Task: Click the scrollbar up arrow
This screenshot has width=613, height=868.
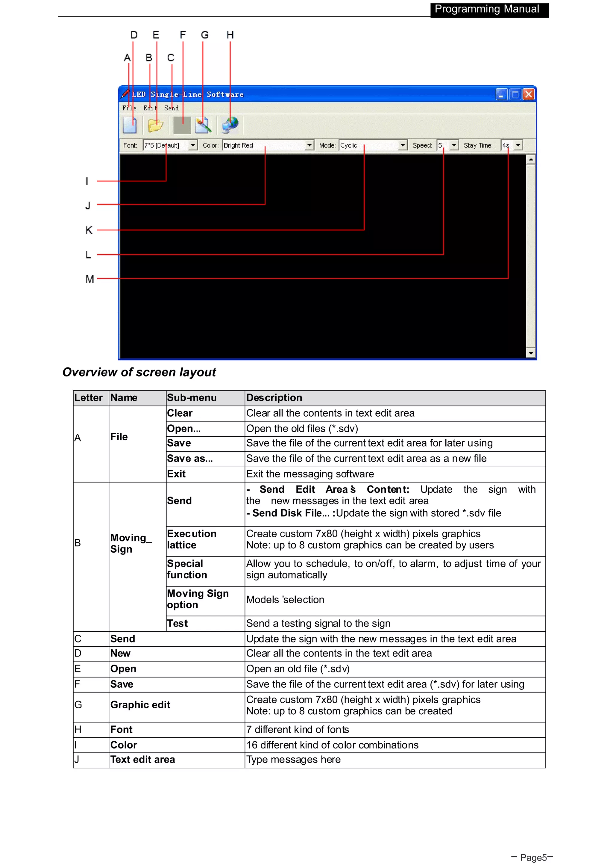Action: (531, 160)
